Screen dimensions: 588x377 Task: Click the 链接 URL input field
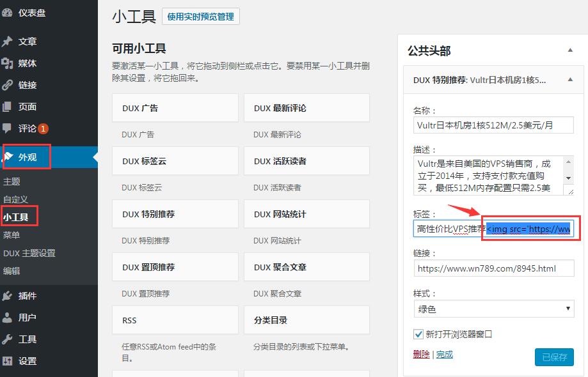point(493,268)
